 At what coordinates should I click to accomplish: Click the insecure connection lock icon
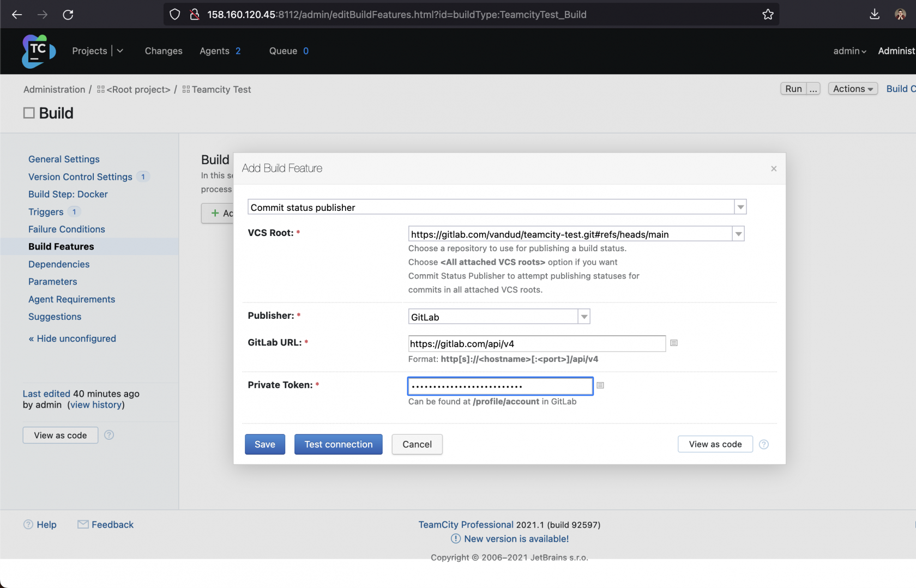coord(194,15)
